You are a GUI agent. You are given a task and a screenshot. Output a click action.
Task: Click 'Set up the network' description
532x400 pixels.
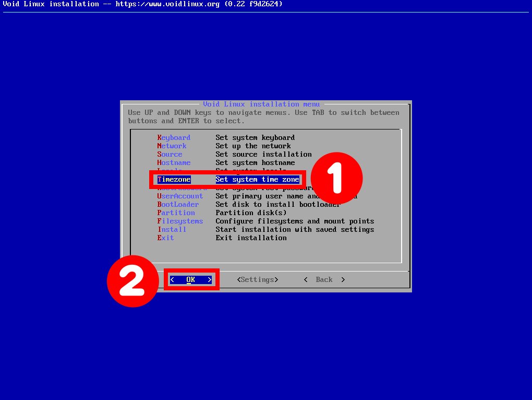click(253, 146)
